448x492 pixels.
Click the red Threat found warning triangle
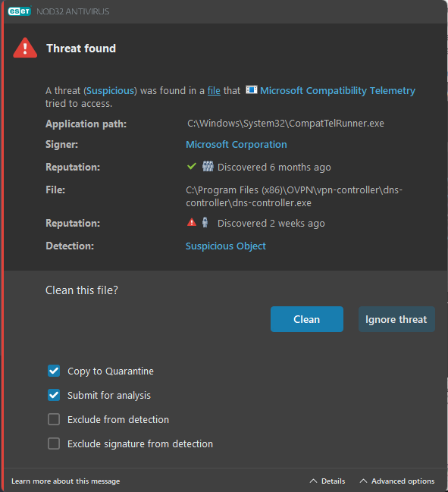(25, 48)
